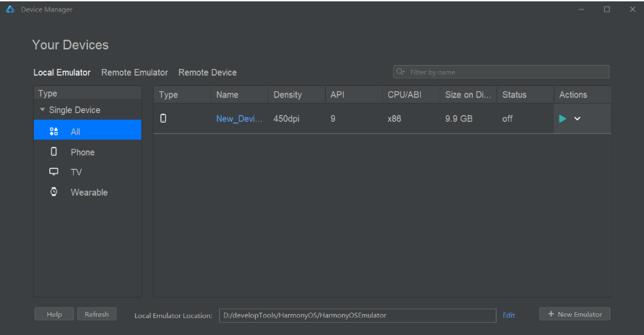Screen dimensions: 644x335
Task: Open the Remote Device tab
Action: [x=208, y=72]
